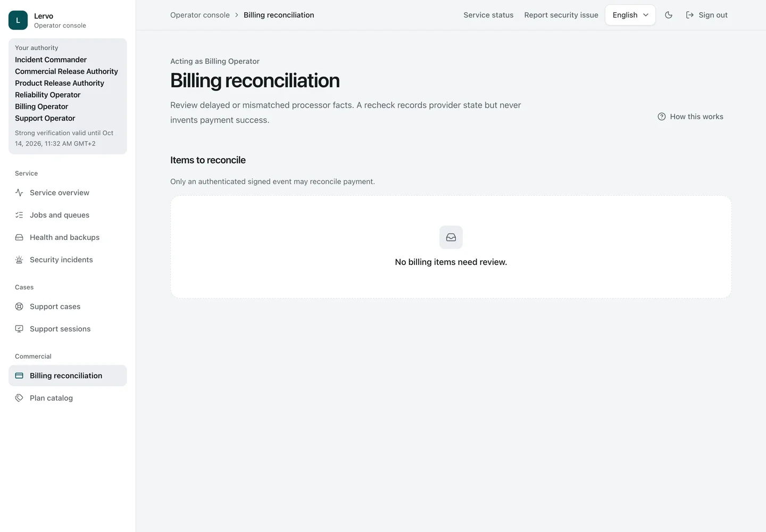766x532 pixels.
Task: Click Support Operator authority entry
Action: tap(45, 118)
